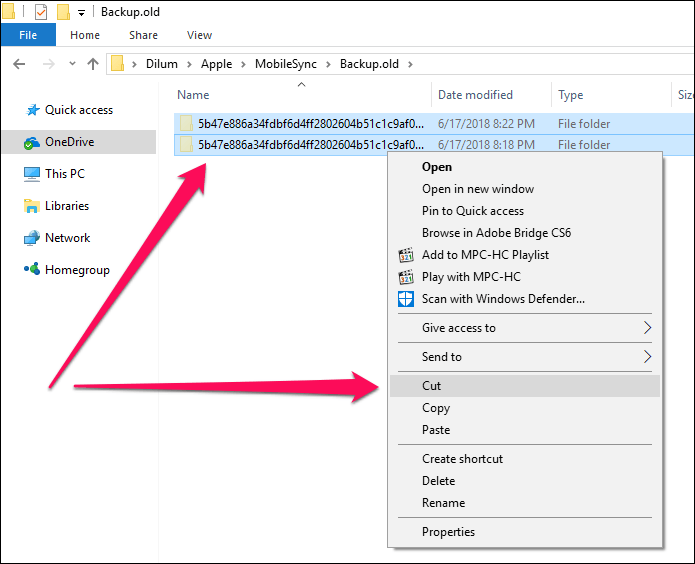Expand the chevron after Apple
The height and width of the screenshot is (564, 695).
(243, 65)
